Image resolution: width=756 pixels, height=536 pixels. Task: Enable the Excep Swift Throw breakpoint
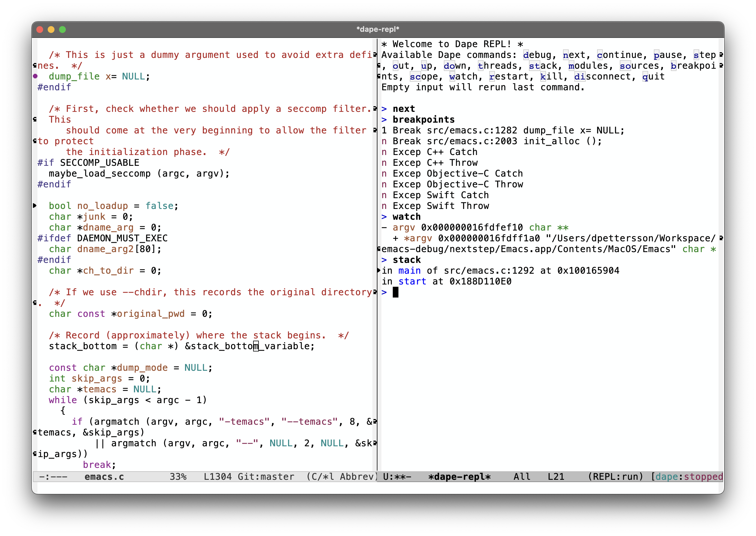384,206
